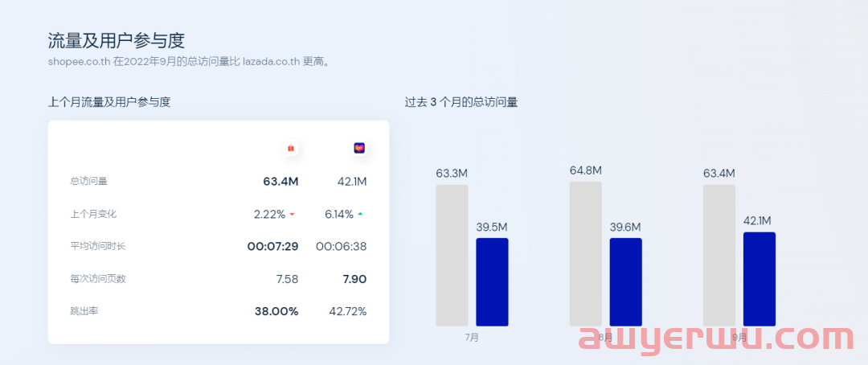Click the 00:06:38 visit duration value

tap(342, 247)
